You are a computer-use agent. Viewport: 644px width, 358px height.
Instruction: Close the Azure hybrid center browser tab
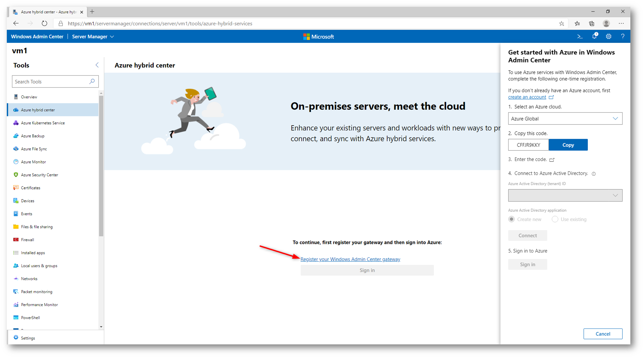click(x=81, y=12)
